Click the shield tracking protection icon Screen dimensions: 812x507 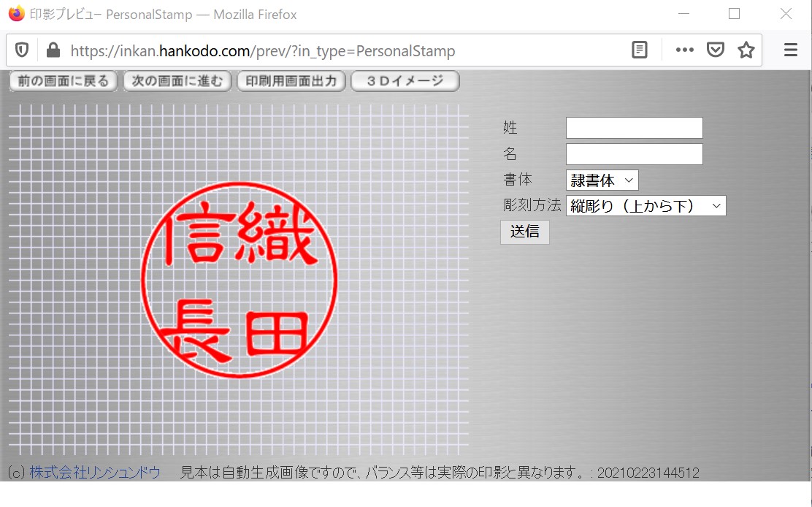pyautogui.click(x=22, y=50)
